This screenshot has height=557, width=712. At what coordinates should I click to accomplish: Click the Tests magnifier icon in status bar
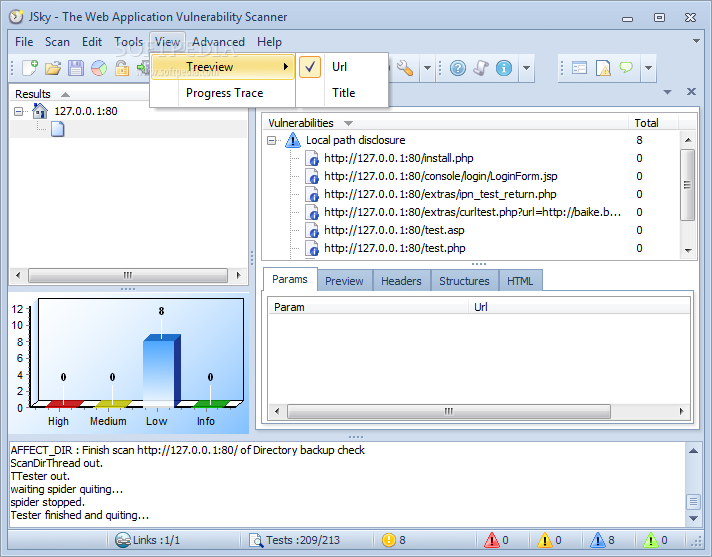point(256,540)
